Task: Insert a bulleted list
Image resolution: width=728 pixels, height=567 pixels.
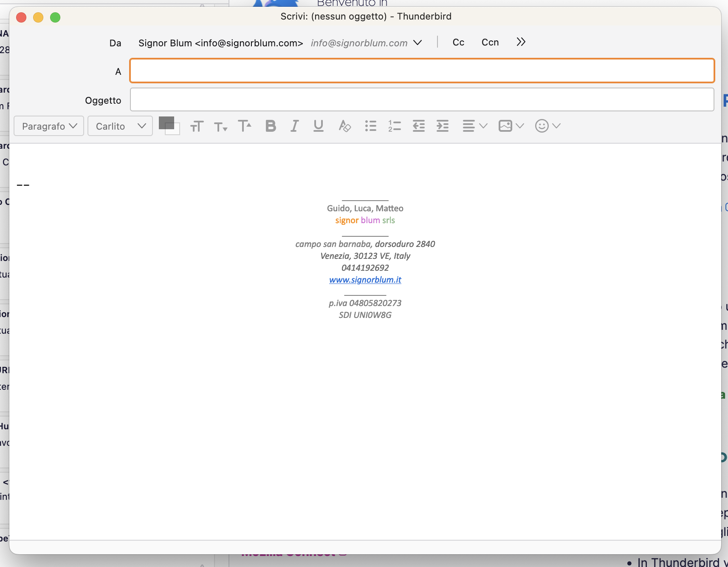Action: click(370, 126)
